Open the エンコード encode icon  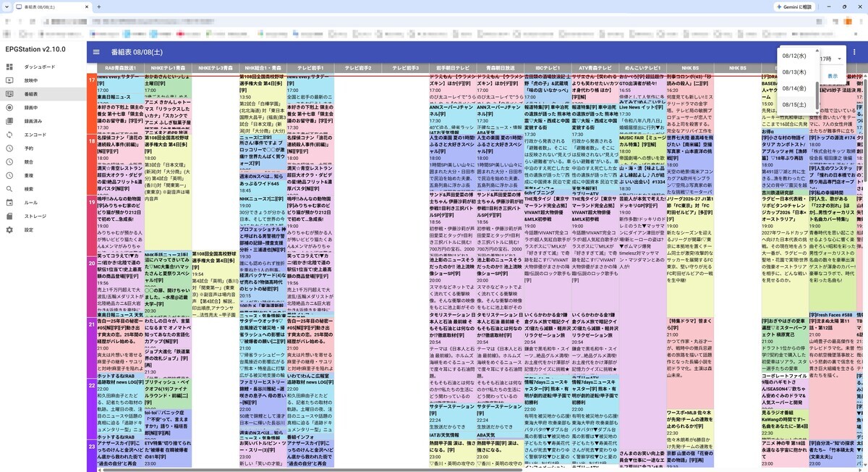click(10, 135)
